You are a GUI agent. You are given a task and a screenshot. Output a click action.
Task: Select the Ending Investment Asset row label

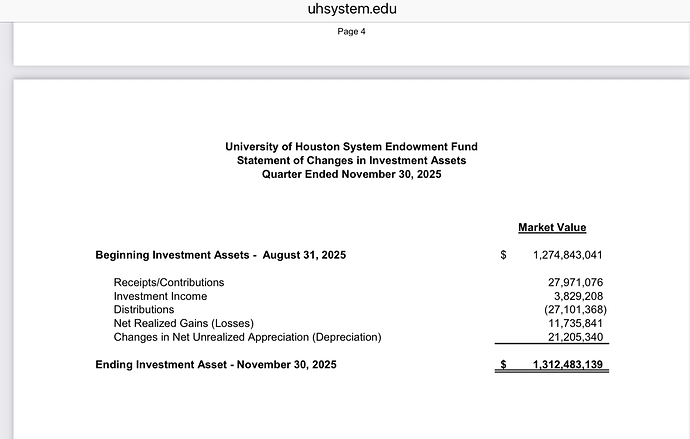(x=216, y=365)
